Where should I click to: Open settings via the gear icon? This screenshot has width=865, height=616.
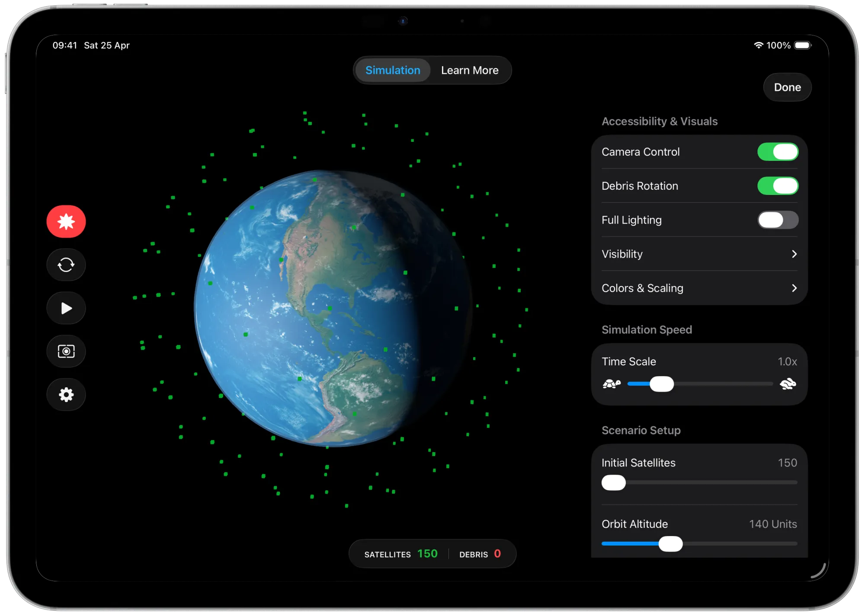click(66, 394)
